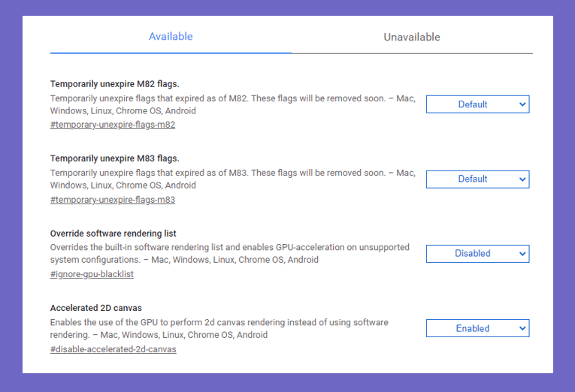Screen dimensions: 575x392
Task: Follow the #temporary-unexpire-flags-m82 link
Action: [x=113, y=125]
